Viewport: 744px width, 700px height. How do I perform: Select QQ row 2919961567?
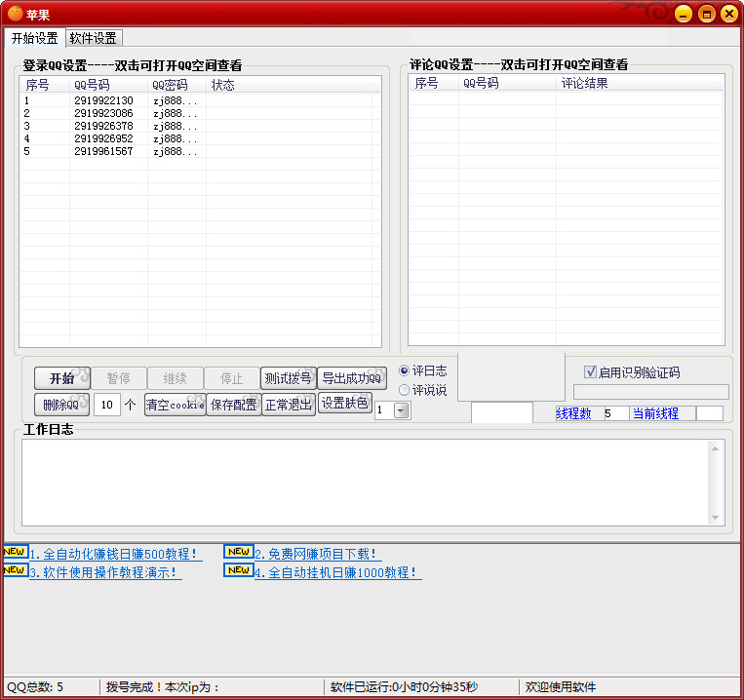click(x=200, y=151)
